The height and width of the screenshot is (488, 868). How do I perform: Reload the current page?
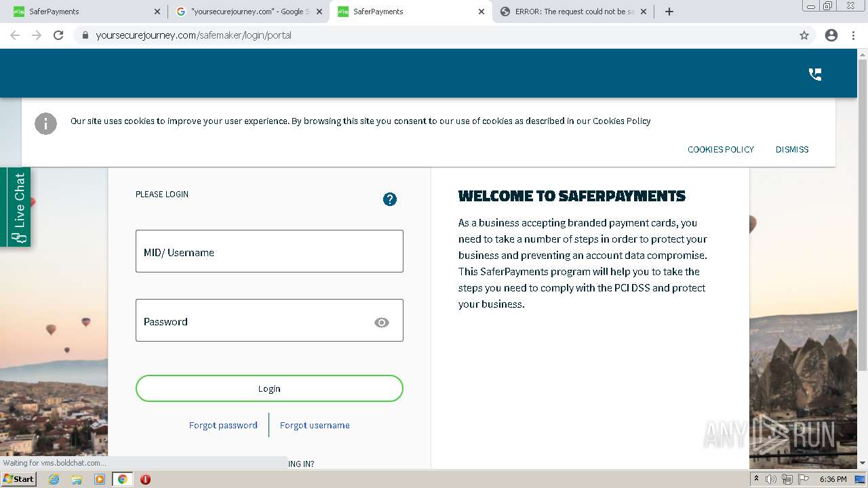tap(58, 35)
